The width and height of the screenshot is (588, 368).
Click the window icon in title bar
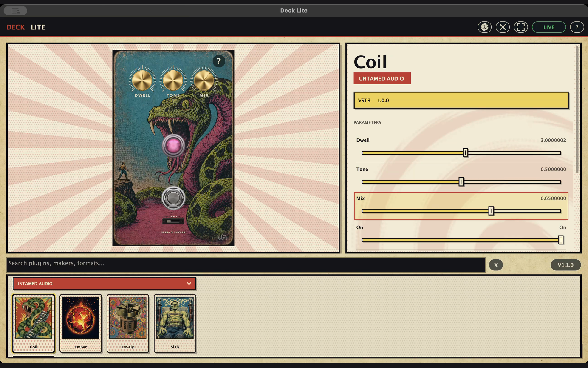(16, 11)
